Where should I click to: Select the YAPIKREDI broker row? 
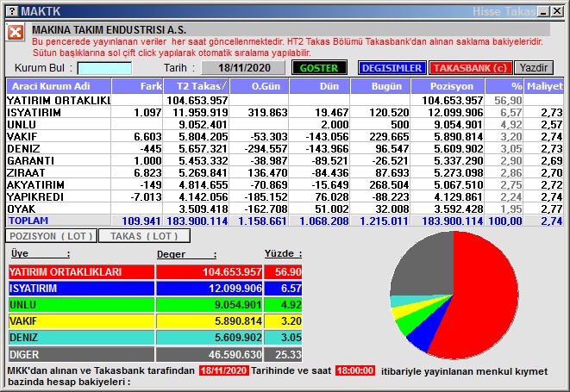tap(285, 196)
